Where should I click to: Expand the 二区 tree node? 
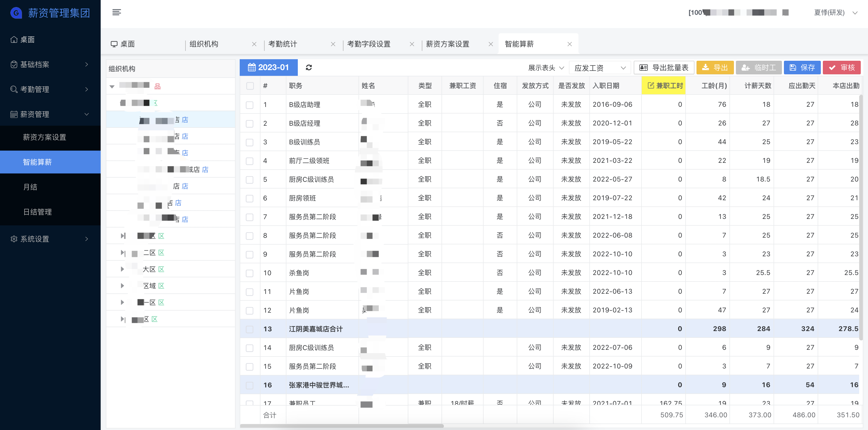(123, 253)
